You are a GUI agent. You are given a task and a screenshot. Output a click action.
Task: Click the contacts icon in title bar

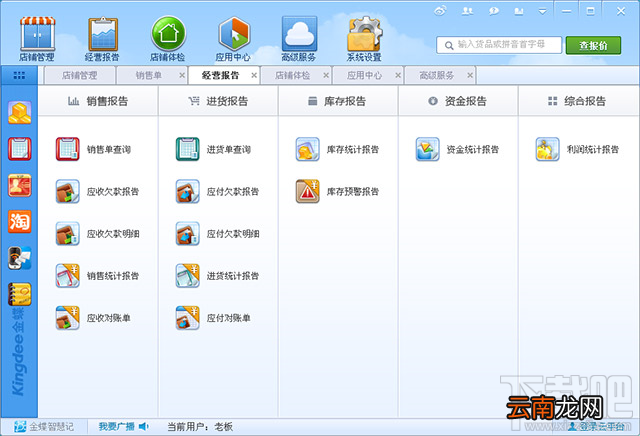(x=467, y=11)
